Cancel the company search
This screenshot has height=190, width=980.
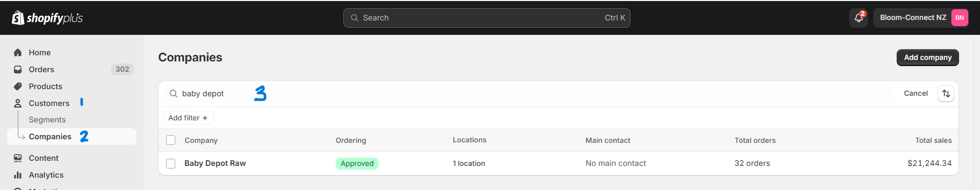coord(916,93)
